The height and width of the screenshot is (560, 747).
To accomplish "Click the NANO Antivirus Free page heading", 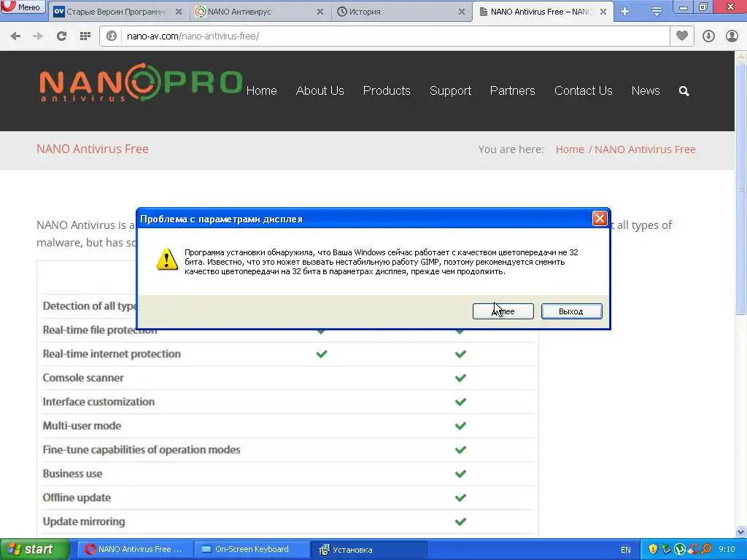I will (x=93, y=149).
